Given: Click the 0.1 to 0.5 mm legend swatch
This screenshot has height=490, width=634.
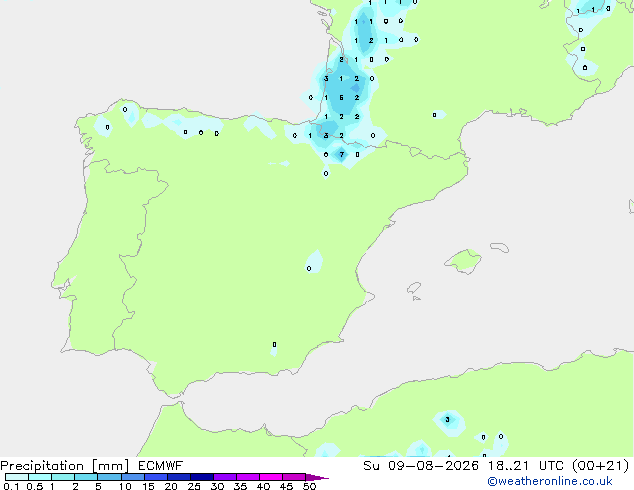Looking at the screenshot, I should pos(17,477).
